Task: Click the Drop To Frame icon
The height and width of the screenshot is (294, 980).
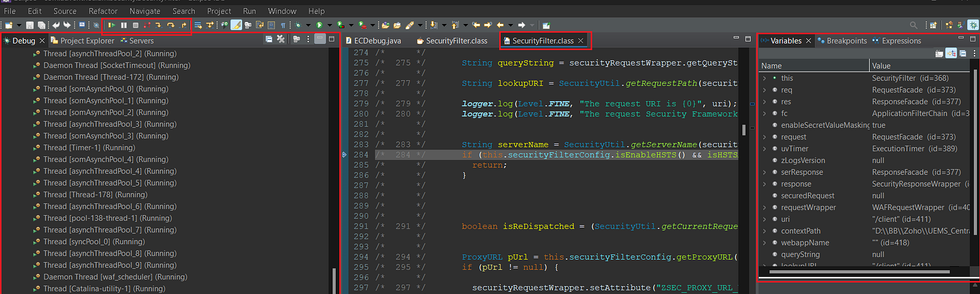Action: point(198,25)
